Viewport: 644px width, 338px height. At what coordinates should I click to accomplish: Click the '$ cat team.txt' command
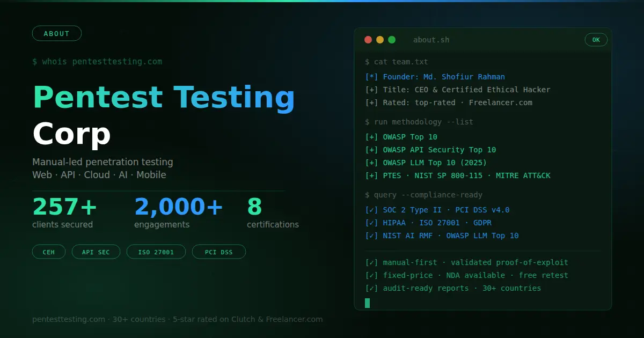tap(397, 62)
